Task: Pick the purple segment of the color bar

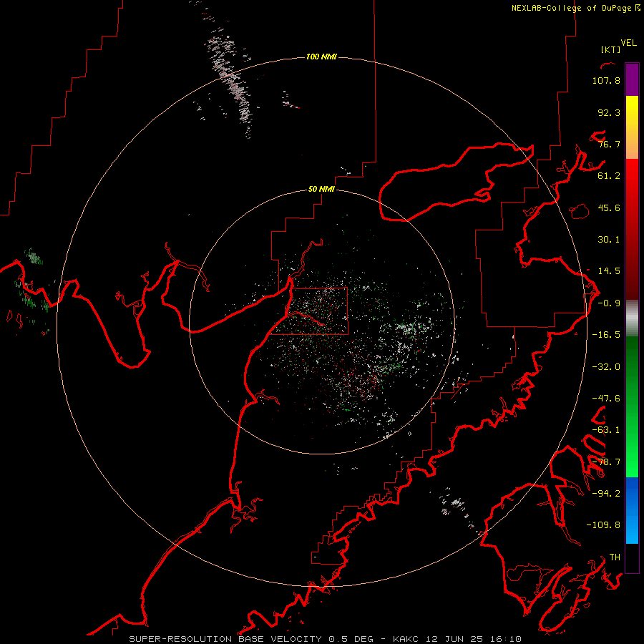Action: coord(632,79)
